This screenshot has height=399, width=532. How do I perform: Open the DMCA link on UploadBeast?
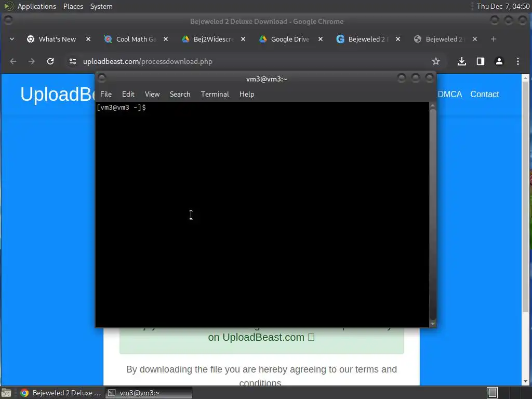pyautogui.click(x=449, y=95)
